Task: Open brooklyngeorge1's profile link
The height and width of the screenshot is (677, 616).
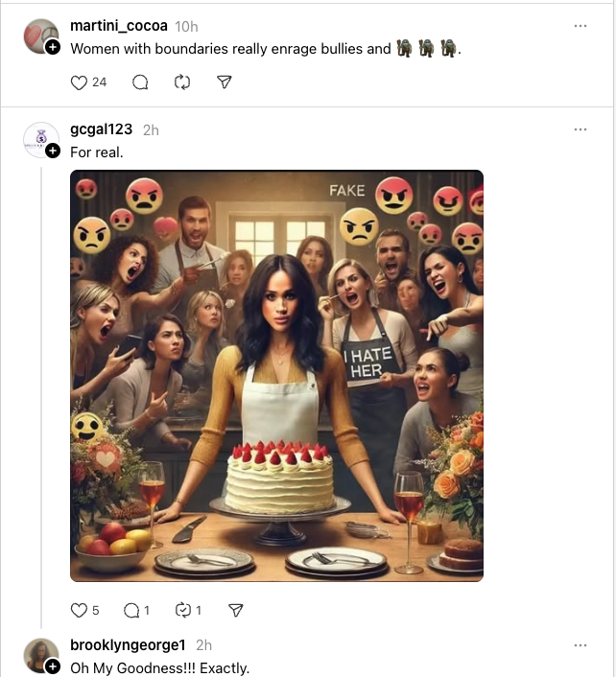Action: point(128,645)
